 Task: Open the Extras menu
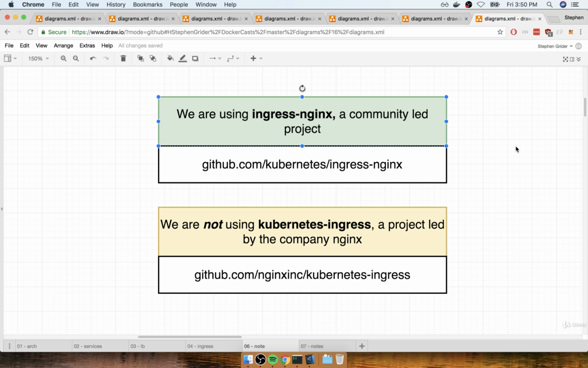coord(87,46)
